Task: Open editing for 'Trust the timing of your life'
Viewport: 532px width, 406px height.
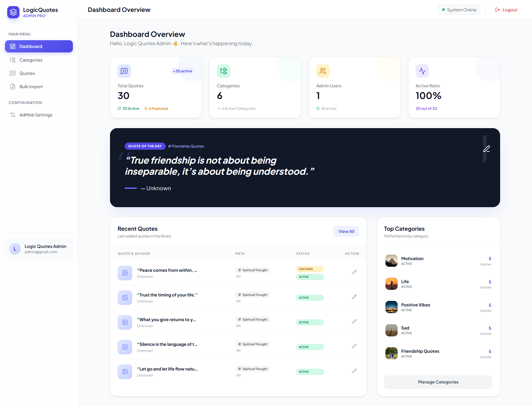Action: [x=354, y=296]
